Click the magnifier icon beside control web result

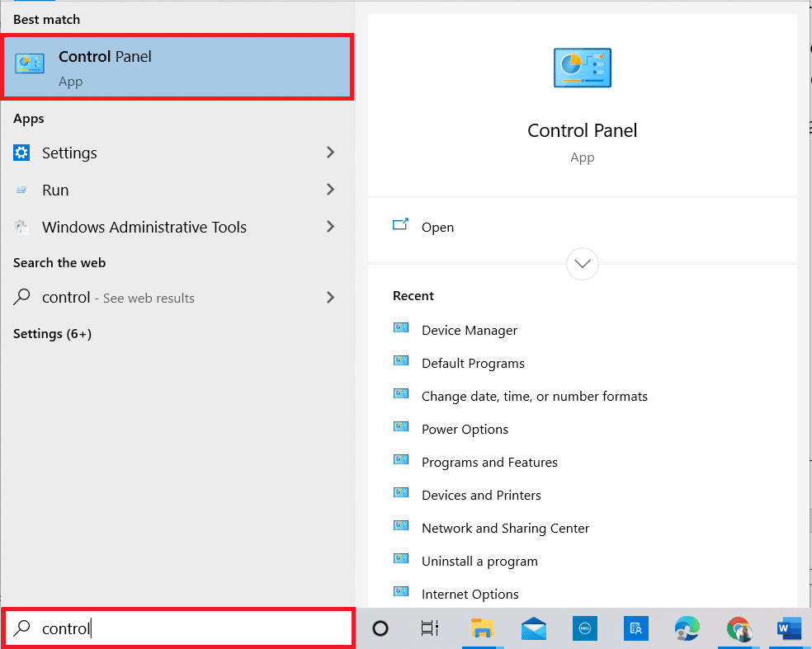[x=21, y=297]
